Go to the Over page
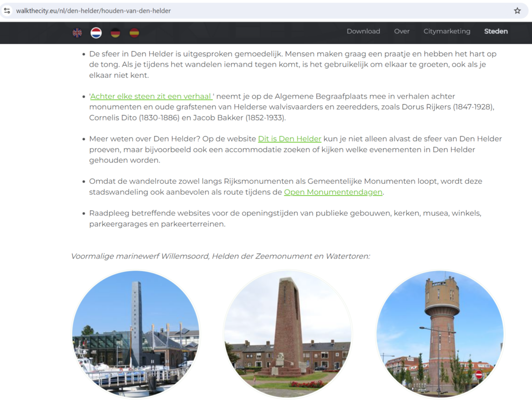 coord(402,31)
